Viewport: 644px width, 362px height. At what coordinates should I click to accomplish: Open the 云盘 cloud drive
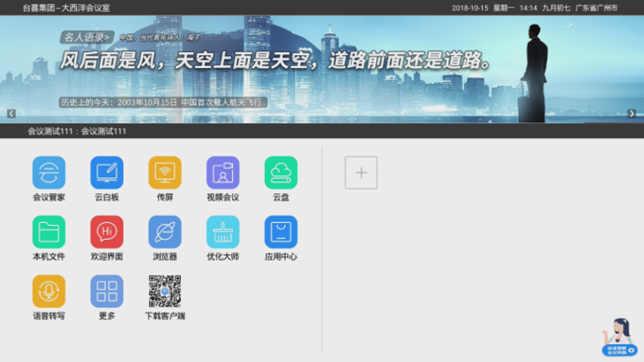[x=281, y=172]
